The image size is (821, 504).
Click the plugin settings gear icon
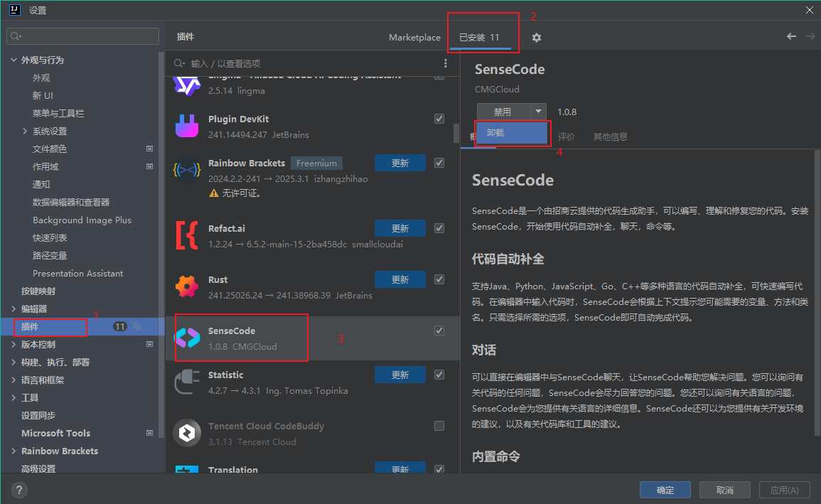[536, 38]
